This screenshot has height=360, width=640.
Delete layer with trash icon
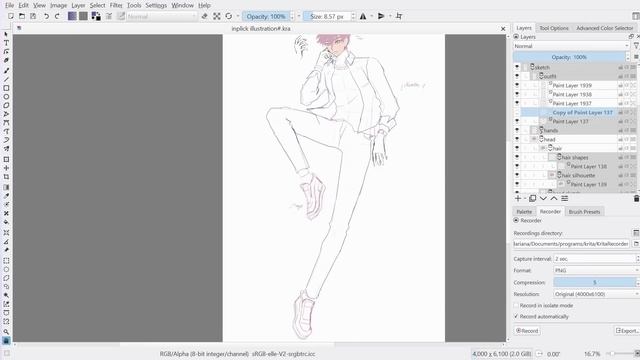click(x=636, y=198)
